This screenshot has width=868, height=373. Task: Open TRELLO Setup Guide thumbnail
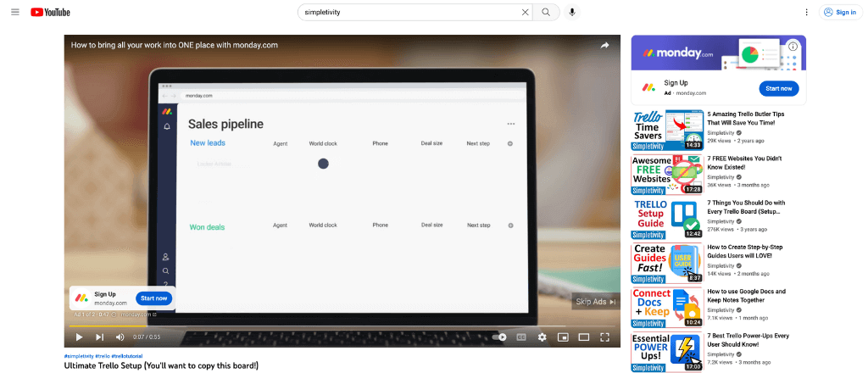(x=667, y=219)
